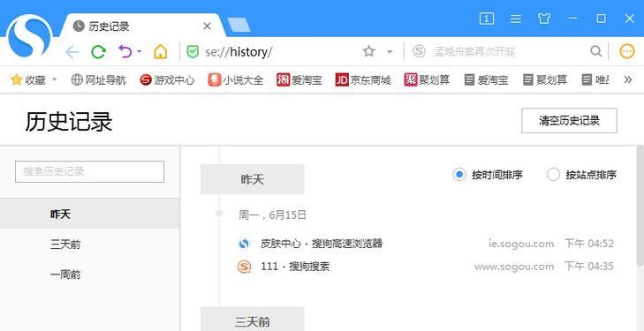Select 昨天 in the left sidebar
Screen dimensions: 644x331
pyautogui.click(x=89, y=214)
